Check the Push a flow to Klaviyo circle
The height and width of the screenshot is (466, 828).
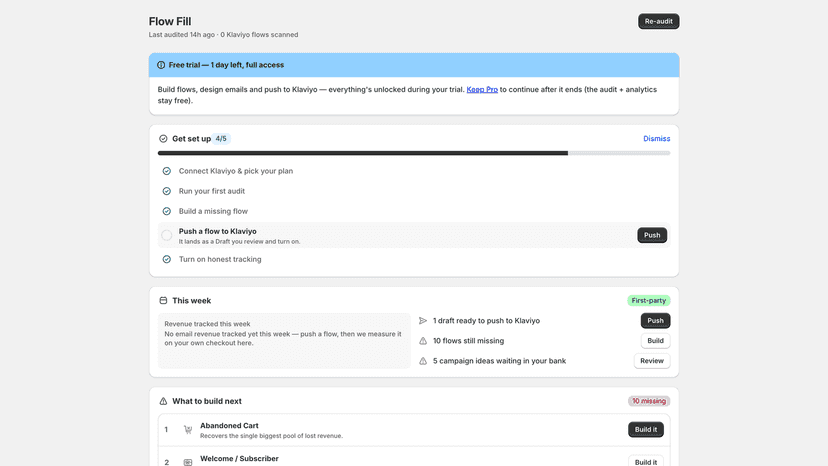pos(167,235)
